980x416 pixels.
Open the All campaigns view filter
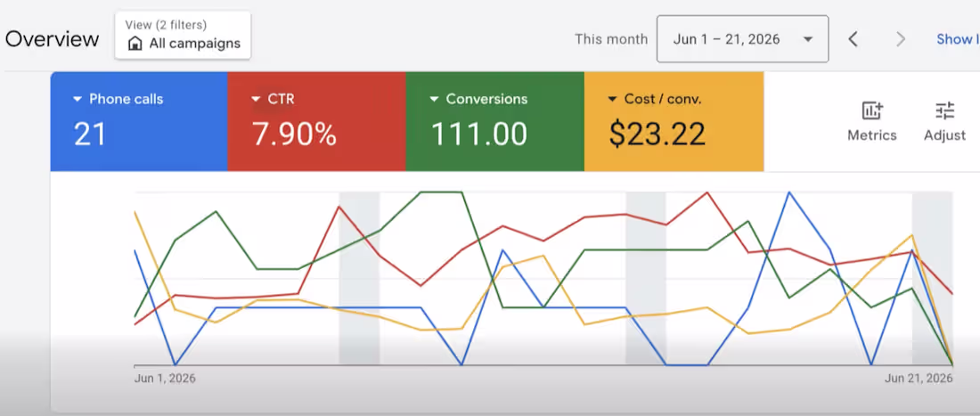click(x=183, y=35)
